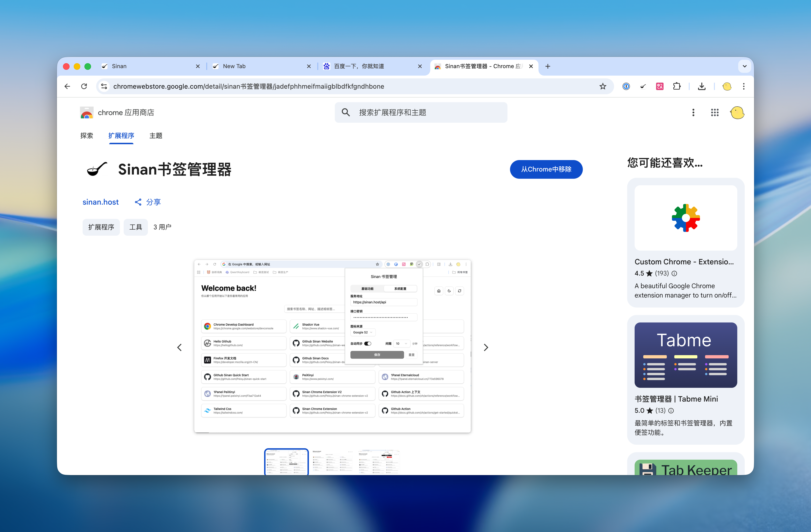Select the second screenshot thumbnail
811x532 pixels.
click(x=332, y=462)
